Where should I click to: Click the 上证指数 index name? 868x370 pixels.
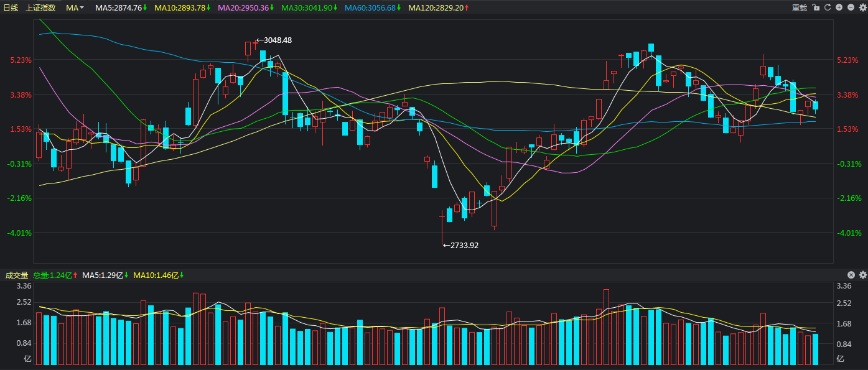coord(40,7)
